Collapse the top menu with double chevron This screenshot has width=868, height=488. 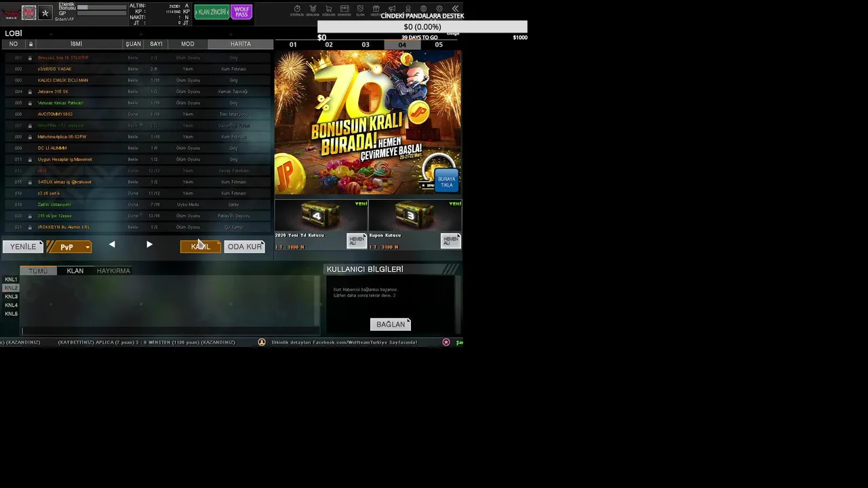[455, 9]
